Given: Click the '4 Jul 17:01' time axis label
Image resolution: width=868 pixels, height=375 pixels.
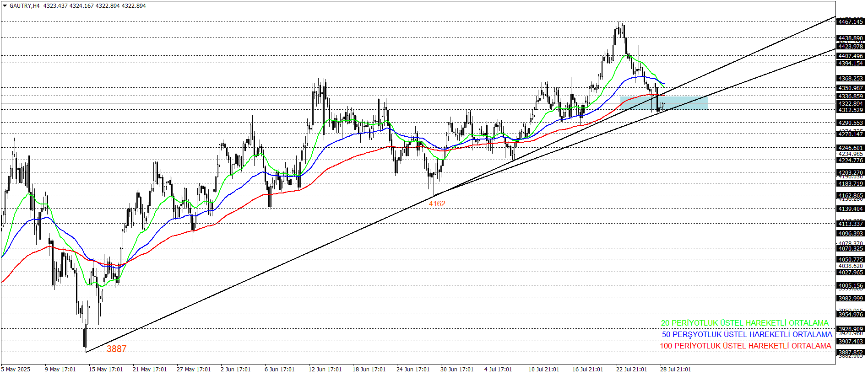Looking at the screenshot, I should click(498, 370).
